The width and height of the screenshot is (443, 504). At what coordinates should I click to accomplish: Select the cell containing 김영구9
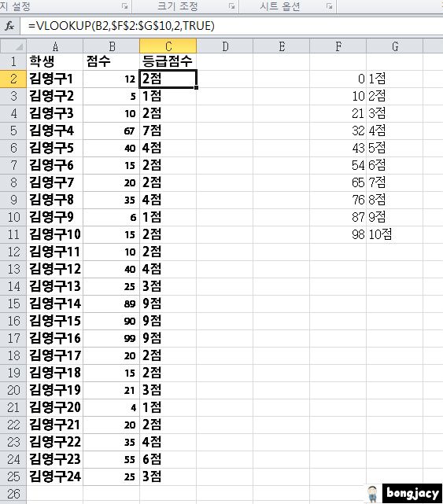point(55,217)
